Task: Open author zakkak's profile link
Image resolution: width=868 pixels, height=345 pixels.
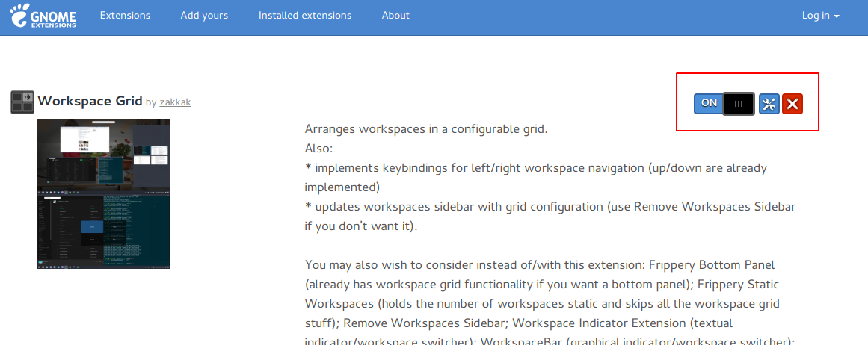Action: click(x=175, y=102)
